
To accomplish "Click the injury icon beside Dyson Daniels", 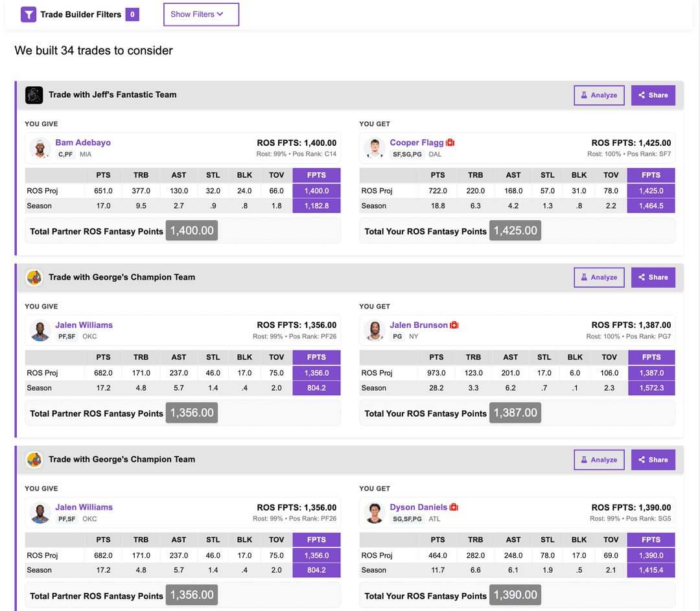I will (x=454, y=507).
